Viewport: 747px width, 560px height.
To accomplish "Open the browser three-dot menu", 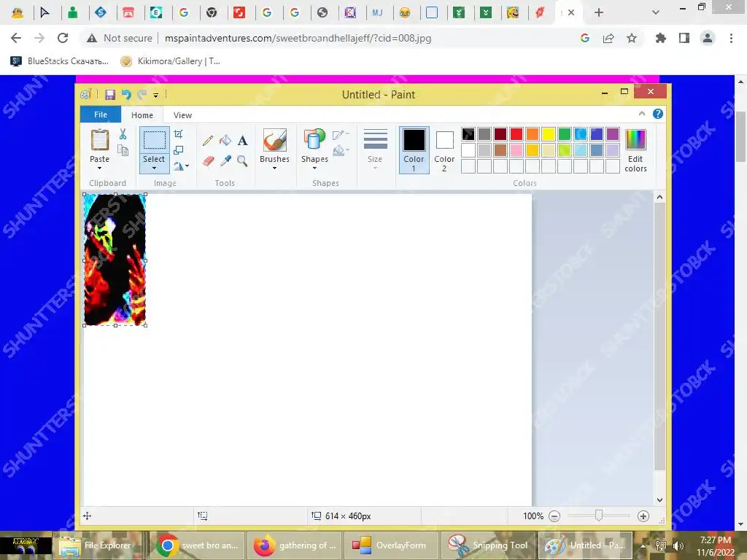I will coord(731,38).
